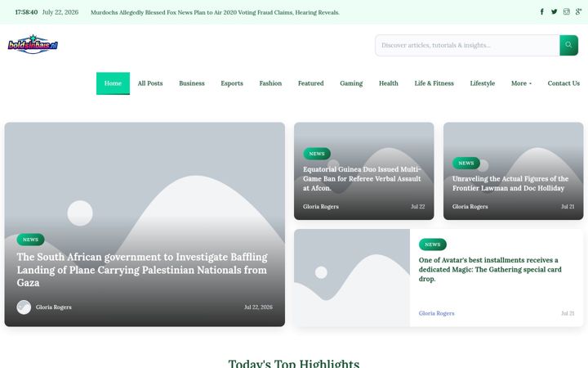Open the Instagram social icon

click(566, 12)
